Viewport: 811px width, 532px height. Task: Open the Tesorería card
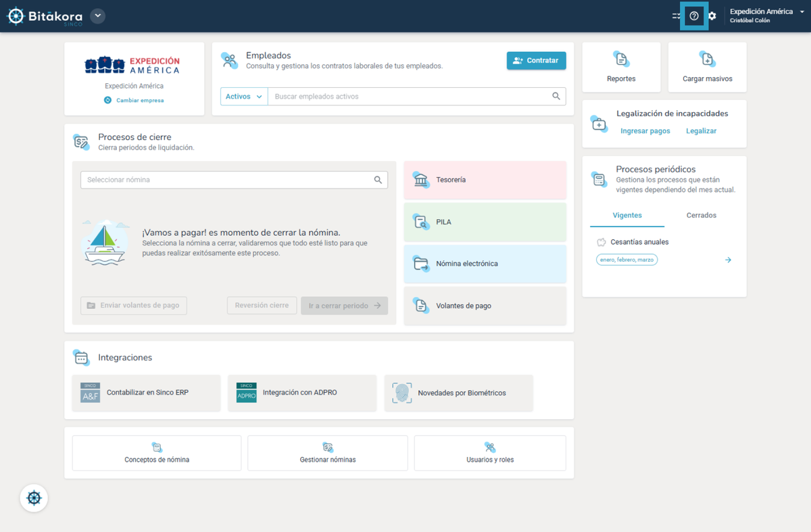tap(485, 180)
